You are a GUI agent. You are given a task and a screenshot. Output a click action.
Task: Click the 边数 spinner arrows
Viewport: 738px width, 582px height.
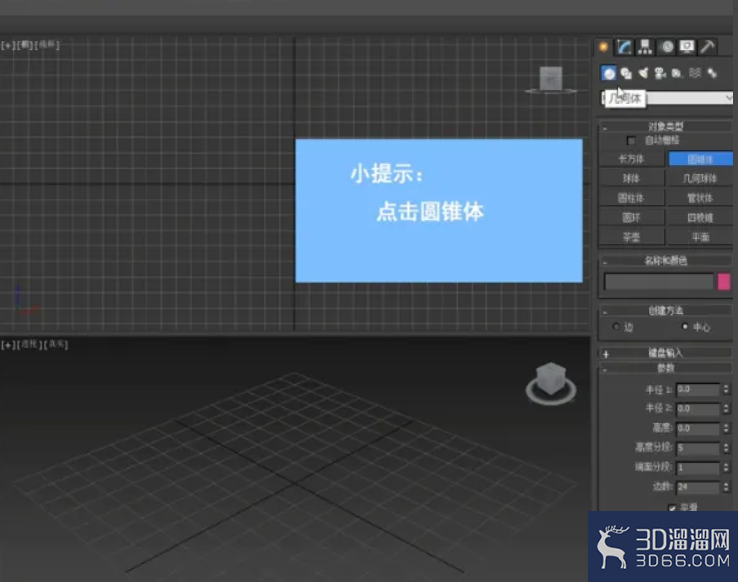pyautogui.click(x=726, y=487)
